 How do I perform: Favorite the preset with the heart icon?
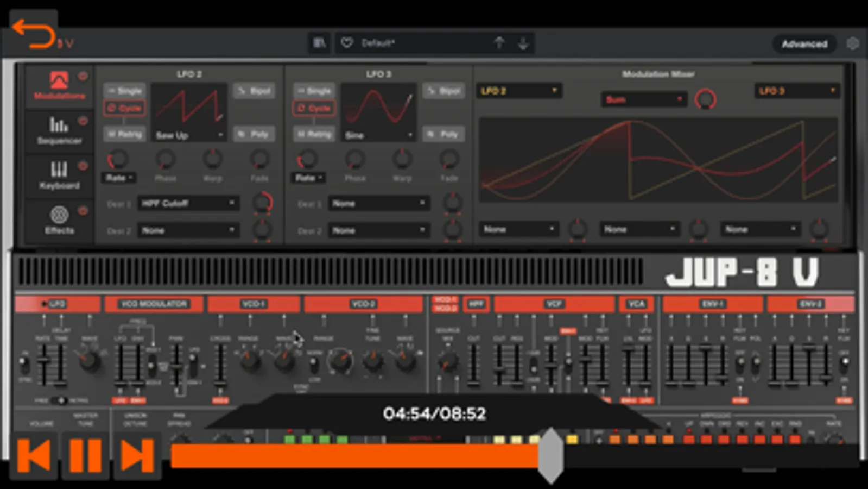[347, 42]
